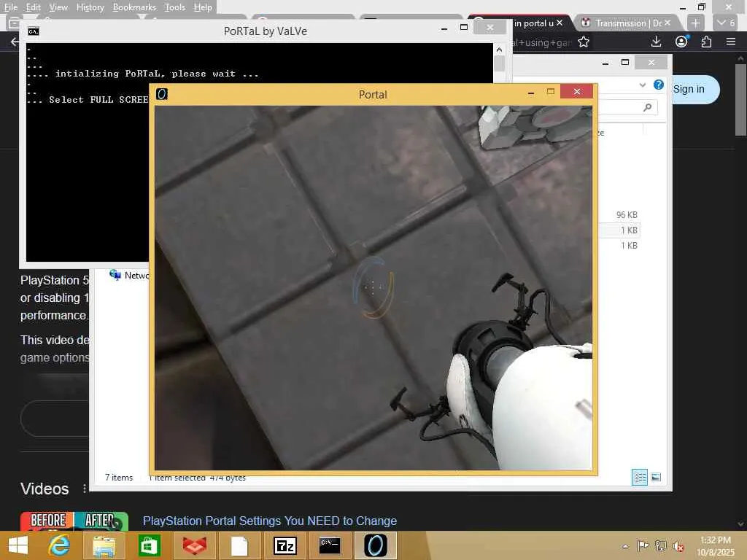The height and width of the screenshot is (560, 747).
Task: Open the Firefox Bookmarks menu
Action: click(134, 7)
